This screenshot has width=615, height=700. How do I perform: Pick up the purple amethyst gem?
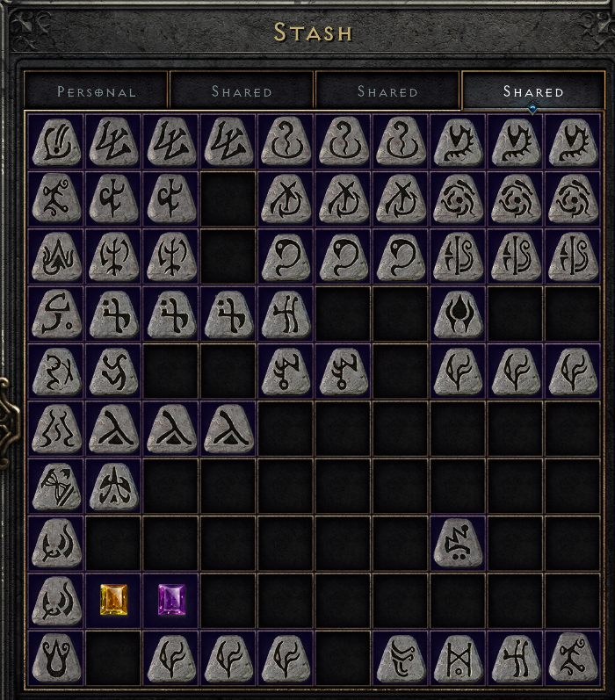[x=171, y=600]
